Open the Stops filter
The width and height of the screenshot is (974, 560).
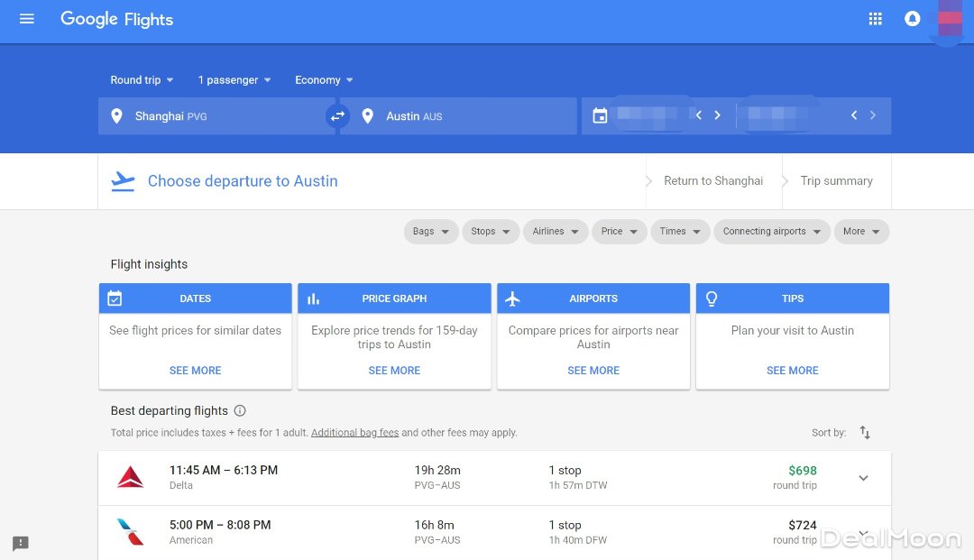point(491,232)
